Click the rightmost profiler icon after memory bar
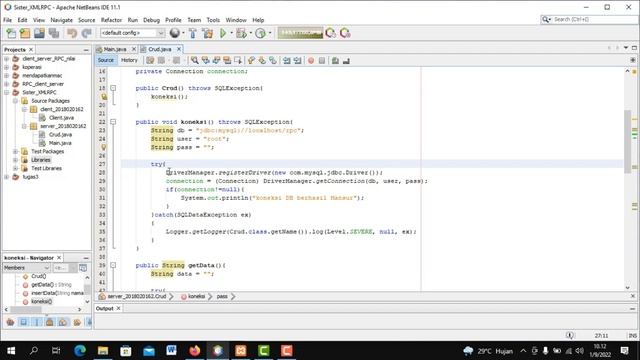Screen dimensions: 640x360 (x=345, y=33)
